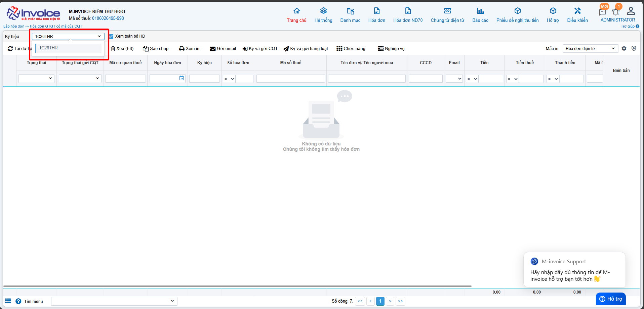The height and width of the screenshot is (309, 644).
Task: Click the settings gear beside Mẫu in
Action: click(x=624, y=48)
